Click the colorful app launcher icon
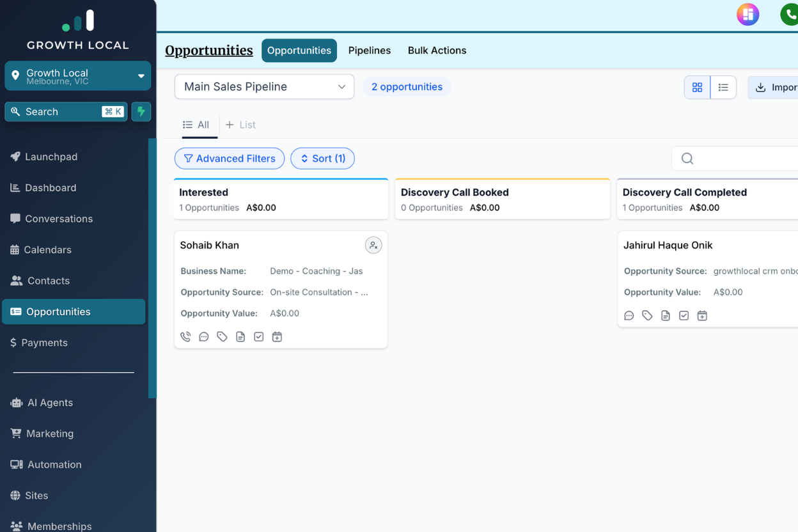 [748, 14]
